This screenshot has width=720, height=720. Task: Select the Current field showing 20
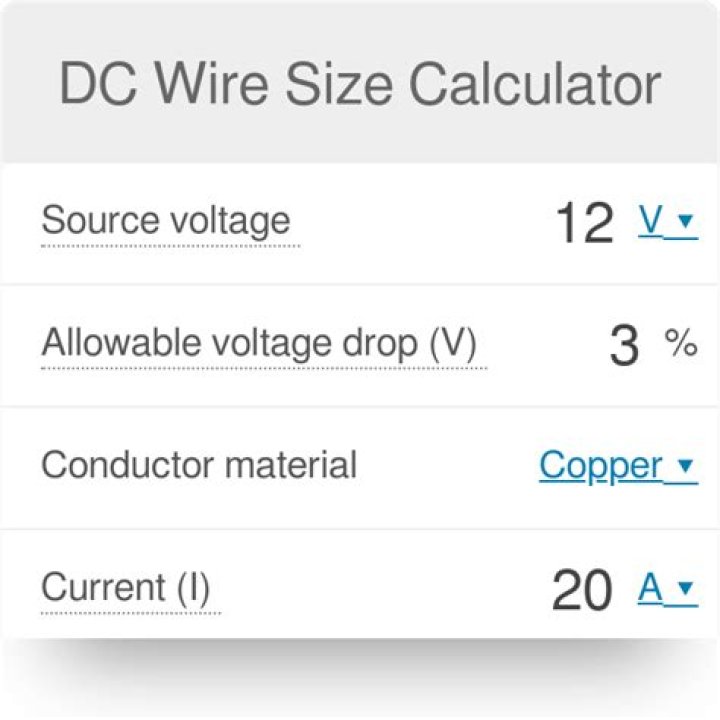pyautogui.click(x=581, y=590)
